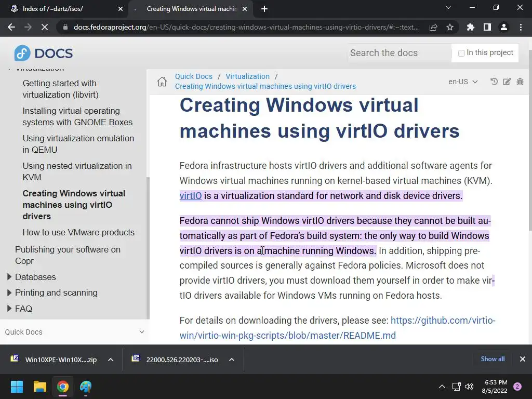Open the page history icon
The height and width of the screenshot is (399, 532).
(x=494, y=82)
